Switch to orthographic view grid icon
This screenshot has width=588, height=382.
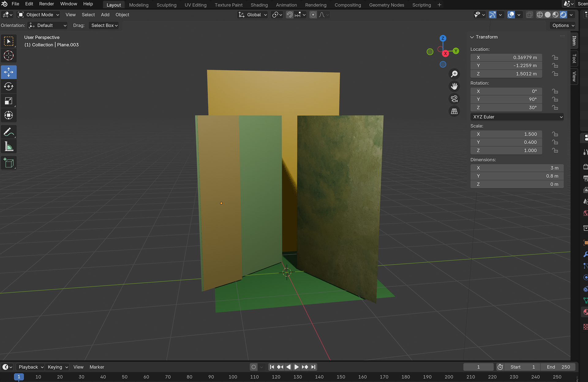click(454, 111)
